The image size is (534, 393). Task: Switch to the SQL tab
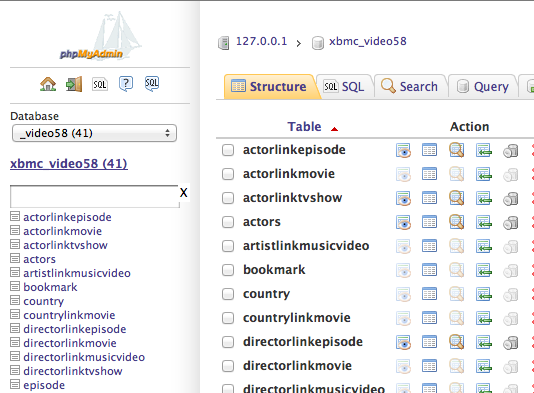[344, 87]
